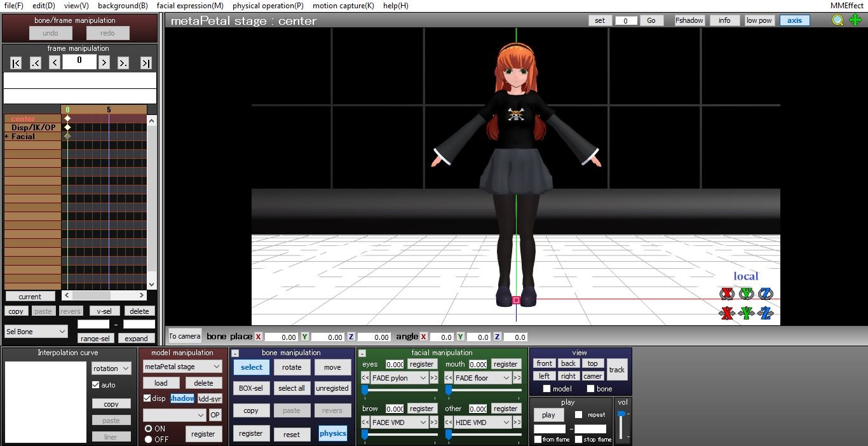Image resolution: width=868 pixels, height=446 pixels.
Task: Step forward one frame with the > icon
Action: tap(104, 62)
